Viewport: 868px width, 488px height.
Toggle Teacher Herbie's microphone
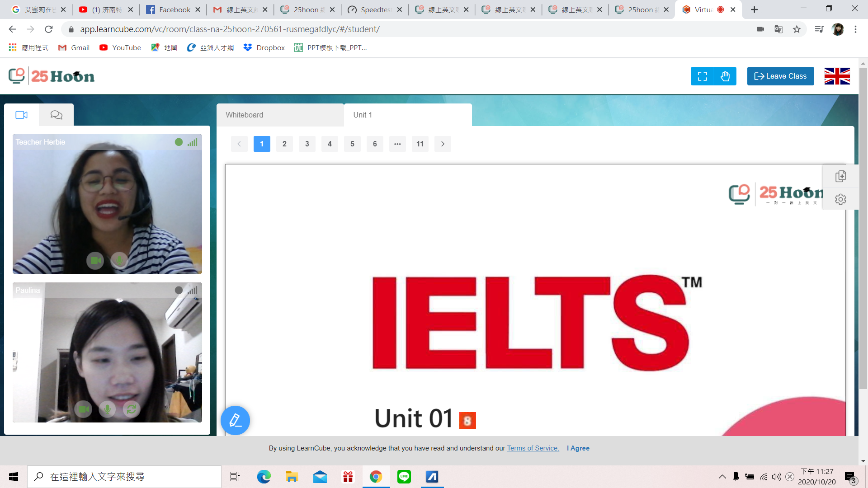pos(119,260)
